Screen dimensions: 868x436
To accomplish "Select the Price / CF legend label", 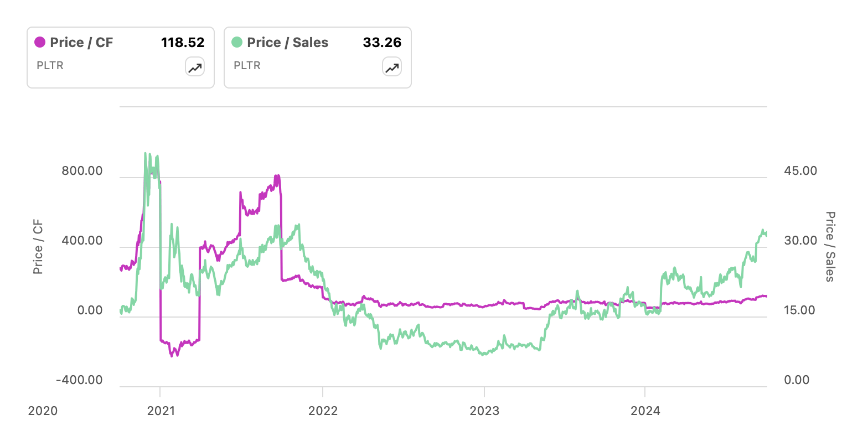I will pos(81,43).
